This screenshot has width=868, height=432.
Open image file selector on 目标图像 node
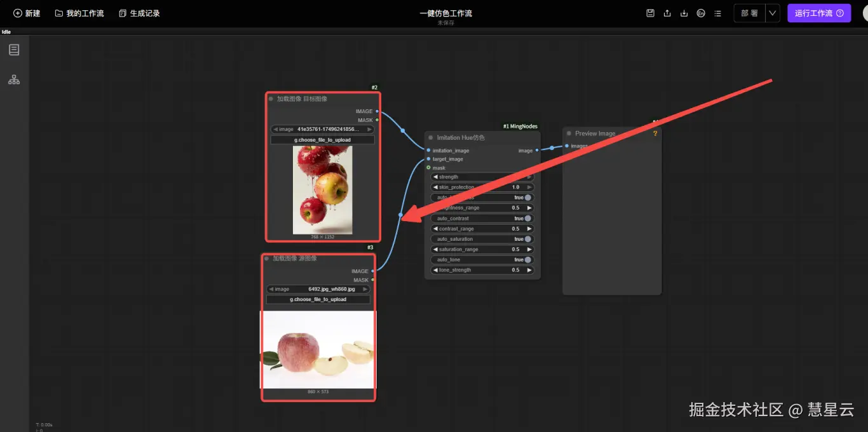(323, 129)
